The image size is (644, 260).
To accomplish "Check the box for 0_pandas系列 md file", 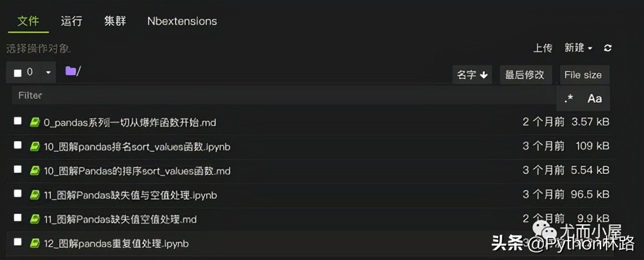I will 18,121.
